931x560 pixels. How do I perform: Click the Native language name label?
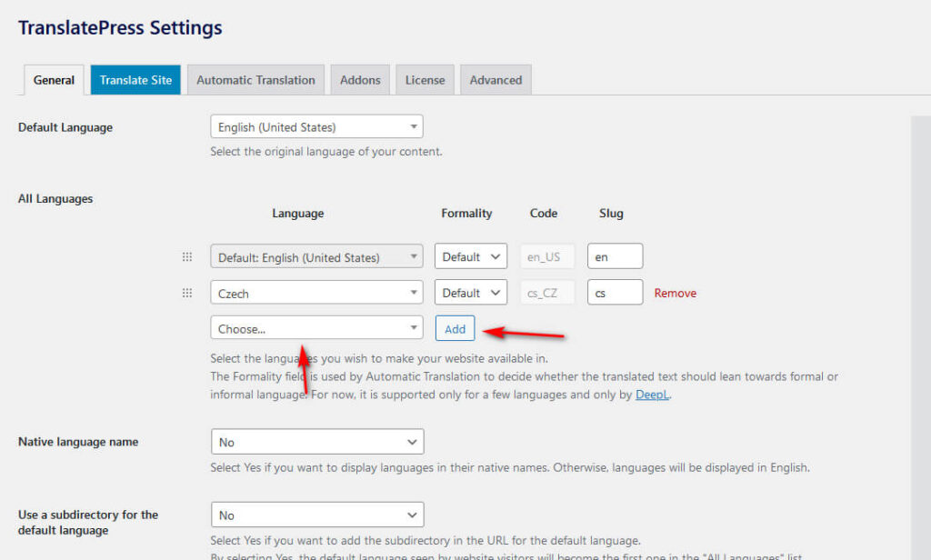click(x=78, y=442)
